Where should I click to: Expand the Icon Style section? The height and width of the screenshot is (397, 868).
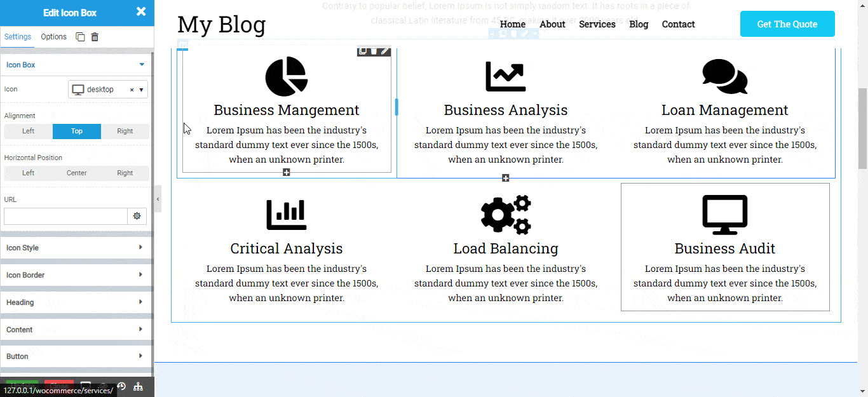pos(76,248)
